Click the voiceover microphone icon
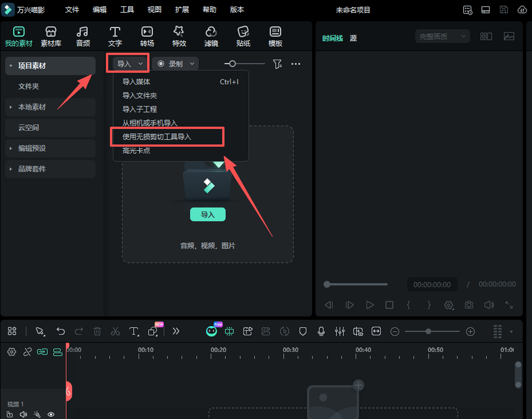 (321, 331)
